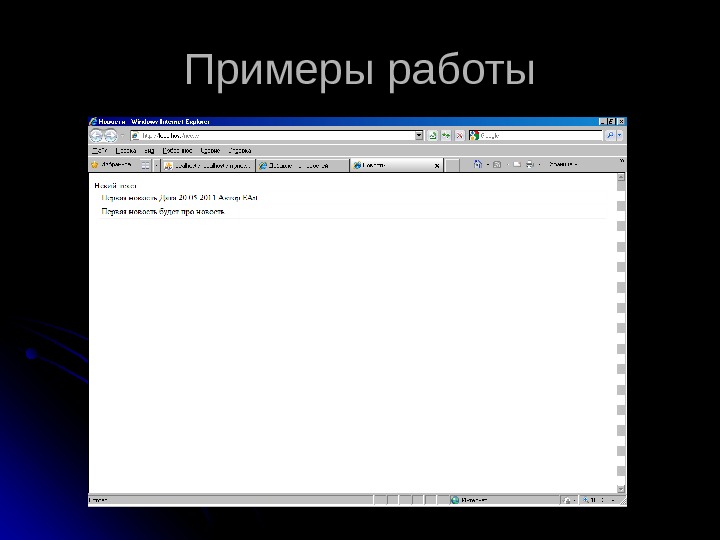Screen dimensions: 720x540
Task: Click the browser Forward arrow button
Action: (111, 135)
